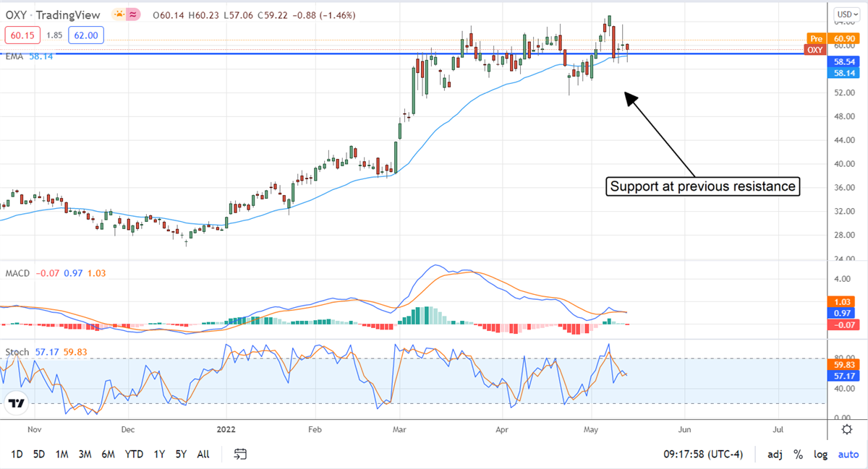Click the Mar label on time axis
Viewport: 868px width, 469px height.
400,429
